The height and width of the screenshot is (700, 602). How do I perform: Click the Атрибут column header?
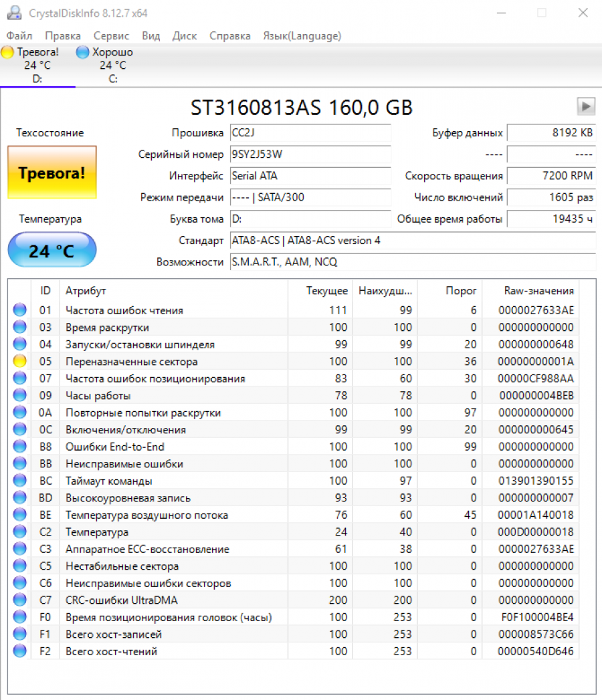pos(86,291)
